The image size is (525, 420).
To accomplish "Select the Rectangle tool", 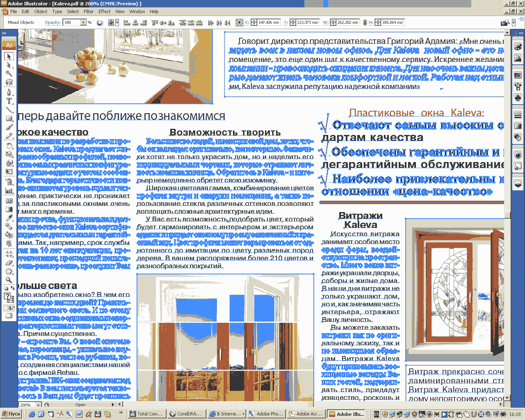I will click(9, 119).
